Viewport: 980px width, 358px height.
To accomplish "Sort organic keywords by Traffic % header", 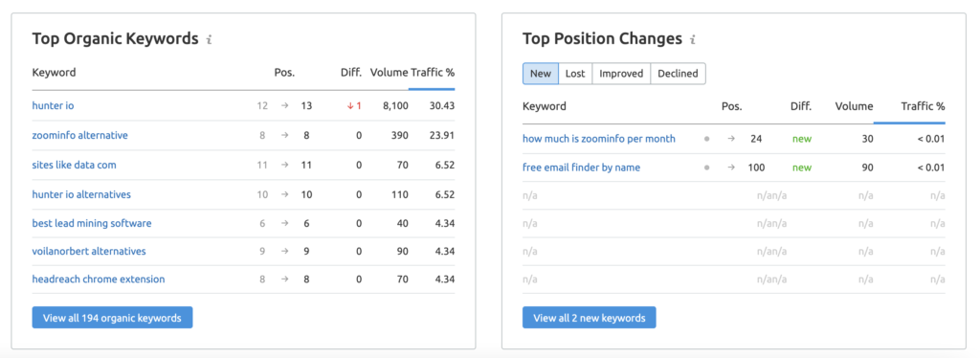I will coord(433,72).
